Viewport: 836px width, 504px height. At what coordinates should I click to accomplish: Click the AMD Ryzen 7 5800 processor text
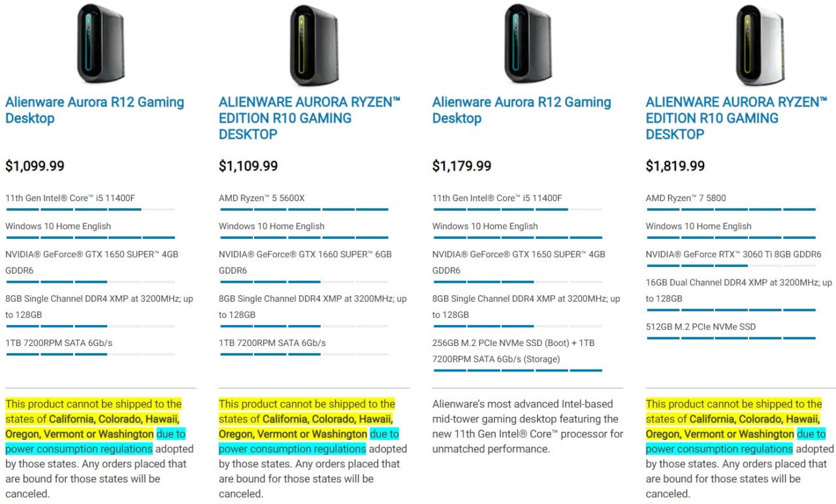click(686, 198)
